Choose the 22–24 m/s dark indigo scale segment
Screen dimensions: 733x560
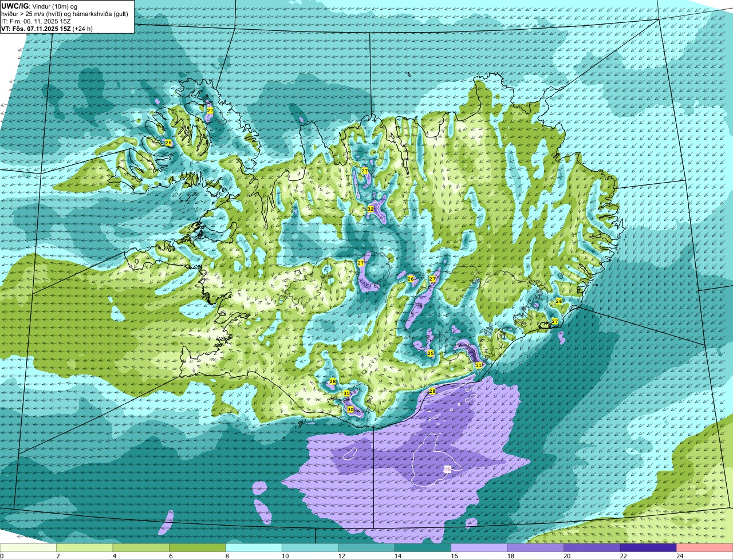click(649, 548)
